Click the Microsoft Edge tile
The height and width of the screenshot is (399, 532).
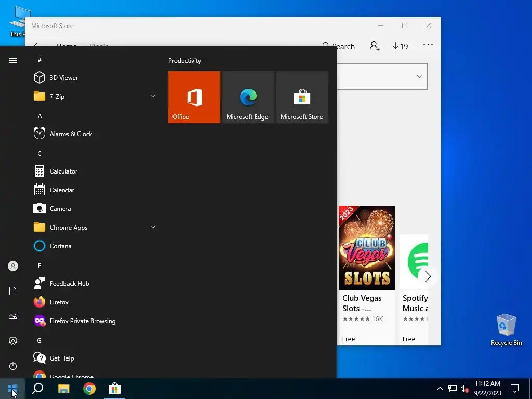[x=248, y=97]
